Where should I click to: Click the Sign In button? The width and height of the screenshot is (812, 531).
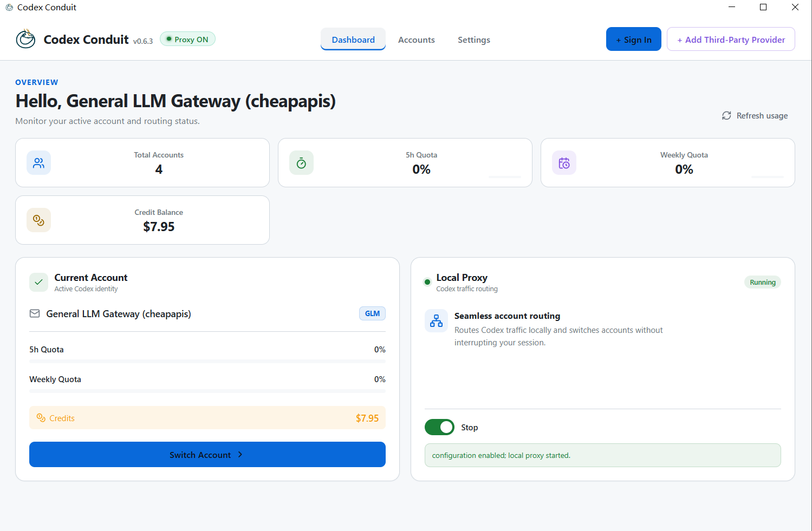tap(634, 39)
